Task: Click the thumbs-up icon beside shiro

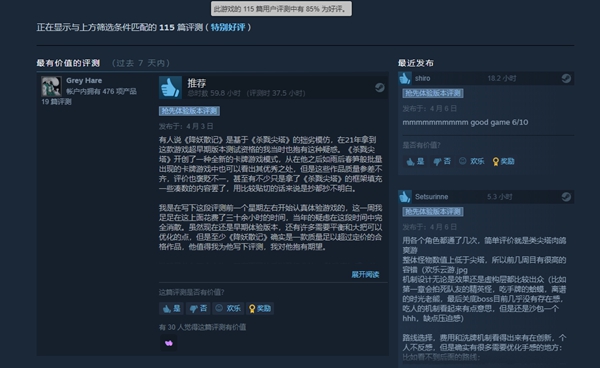Action: click(x=405, y=78)
